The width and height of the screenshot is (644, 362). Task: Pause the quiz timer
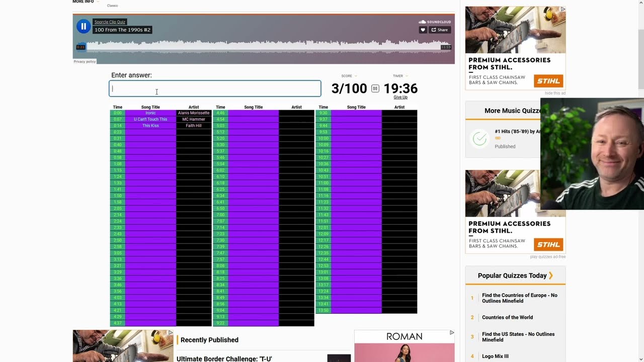(375, 88)
